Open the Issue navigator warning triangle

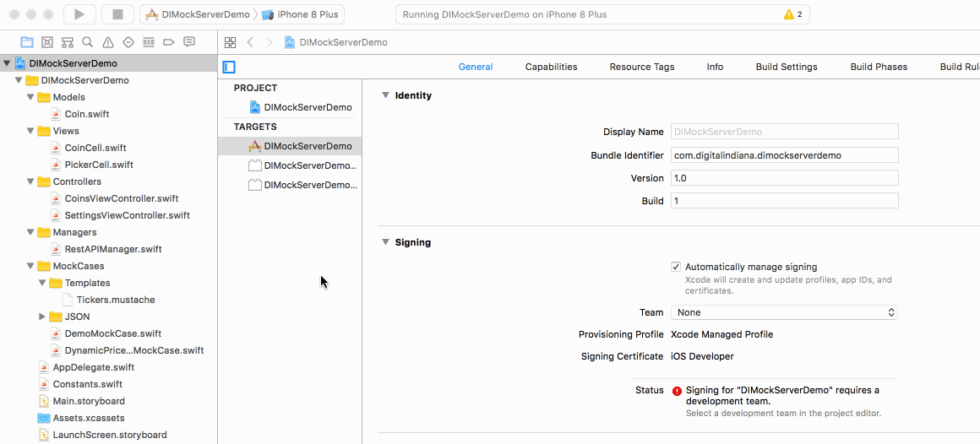108,42
